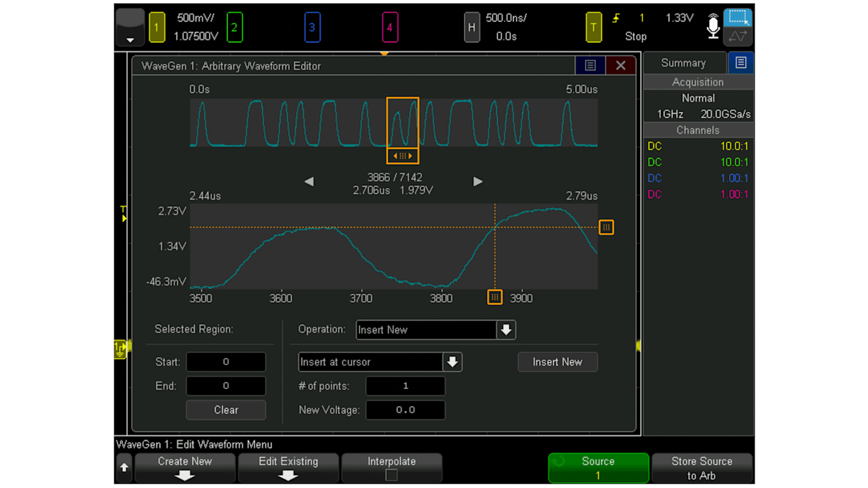Click the right navigation arrow in the editor
This screenshot has width=868, height=488.
(x=477, y=181)
